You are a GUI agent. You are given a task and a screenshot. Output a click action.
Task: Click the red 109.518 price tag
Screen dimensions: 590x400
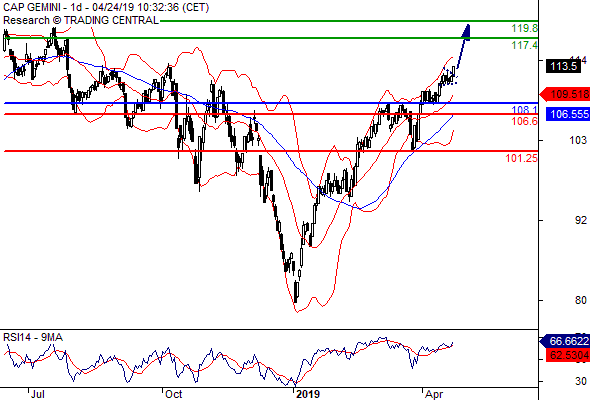[566, 94]
